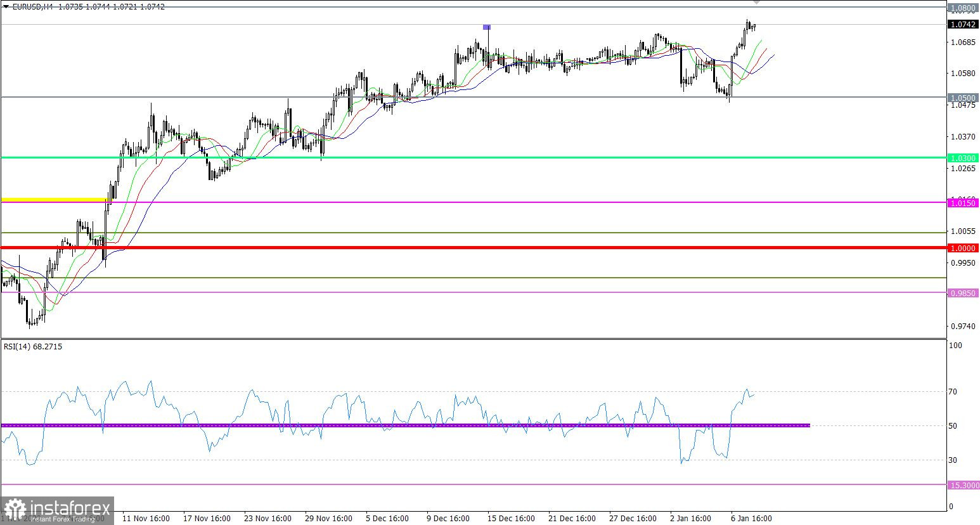This screenshot has height=525, width=980.
Task: Select the purple RSI 50 level band
Action: (x=406, y=425)
